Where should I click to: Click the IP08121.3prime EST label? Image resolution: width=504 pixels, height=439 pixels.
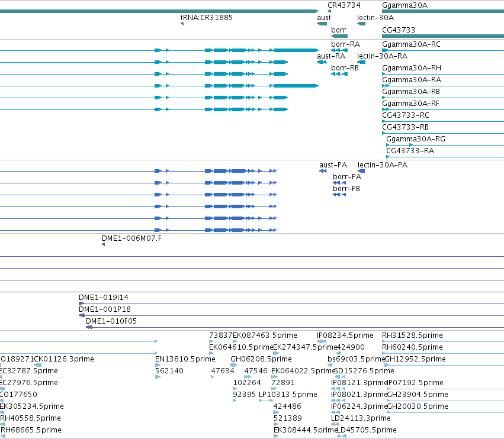359,383
